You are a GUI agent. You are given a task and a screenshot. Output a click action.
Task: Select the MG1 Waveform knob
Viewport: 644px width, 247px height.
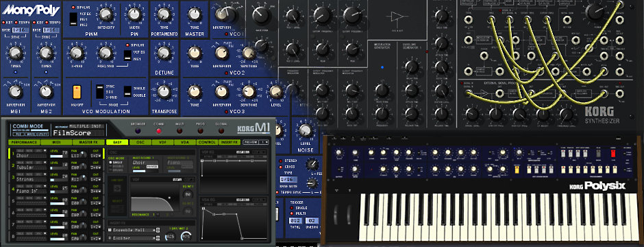pyautogui.click(x=15, y=91)
